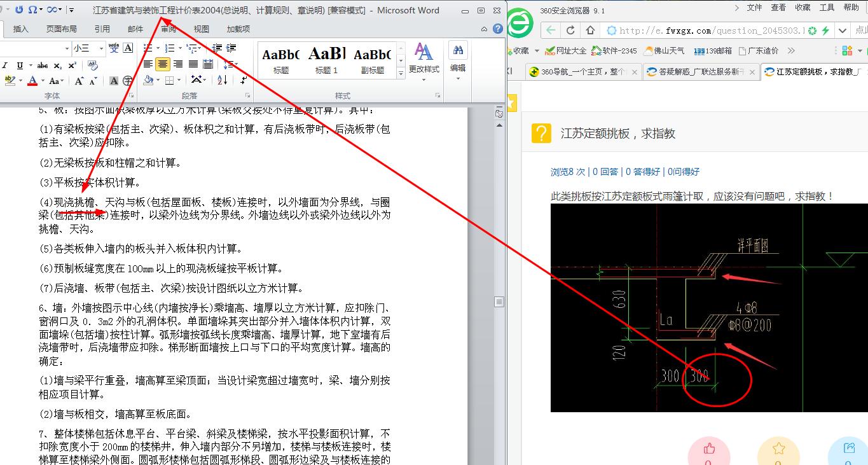Open the 插入 ribbon tab in Word
868x465 pixels.
(21, 29)
